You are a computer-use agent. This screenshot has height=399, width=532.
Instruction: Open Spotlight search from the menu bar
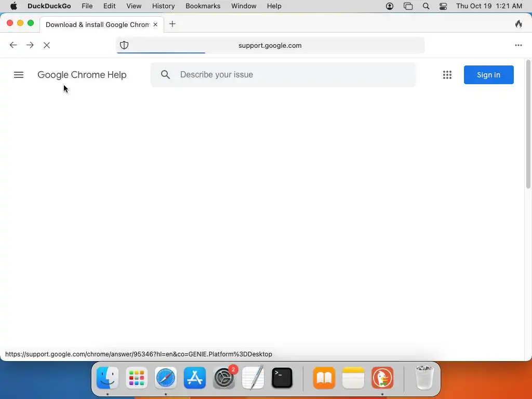(x=426, y=6)
